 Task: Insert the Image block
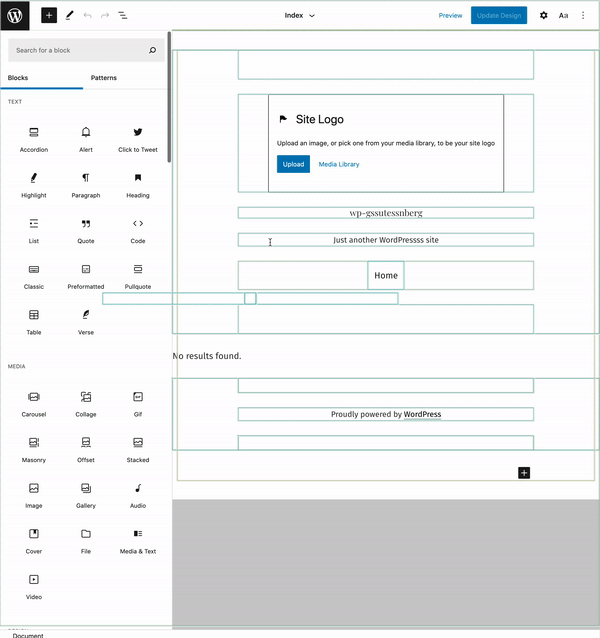coord(34,495)
